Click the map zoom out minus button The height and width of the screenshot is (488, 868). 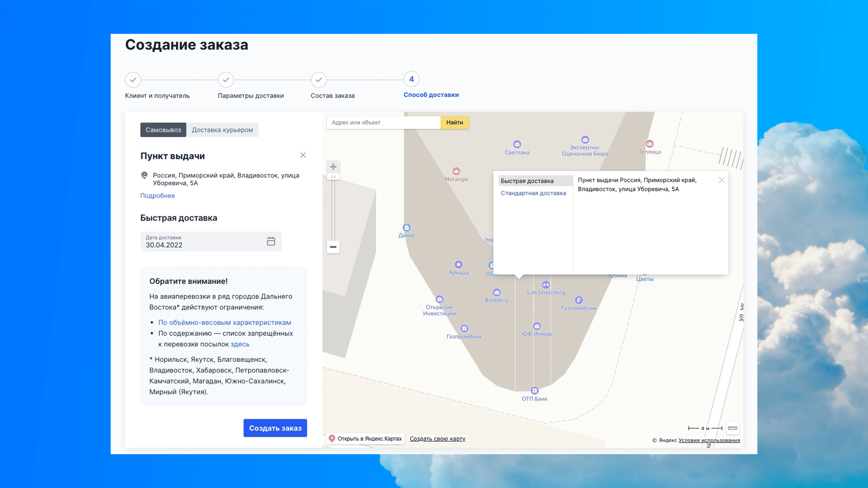point(333,247)
